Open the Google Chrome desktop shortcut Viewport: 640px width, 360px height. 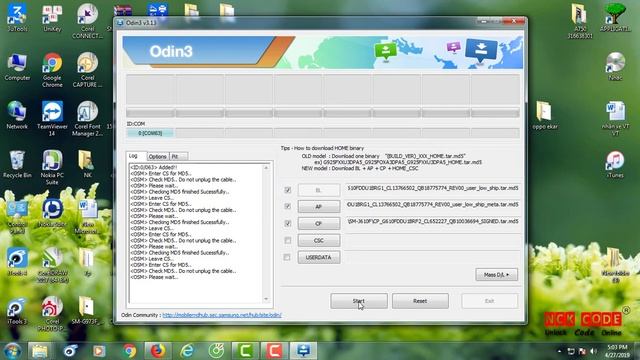point(52,70)
